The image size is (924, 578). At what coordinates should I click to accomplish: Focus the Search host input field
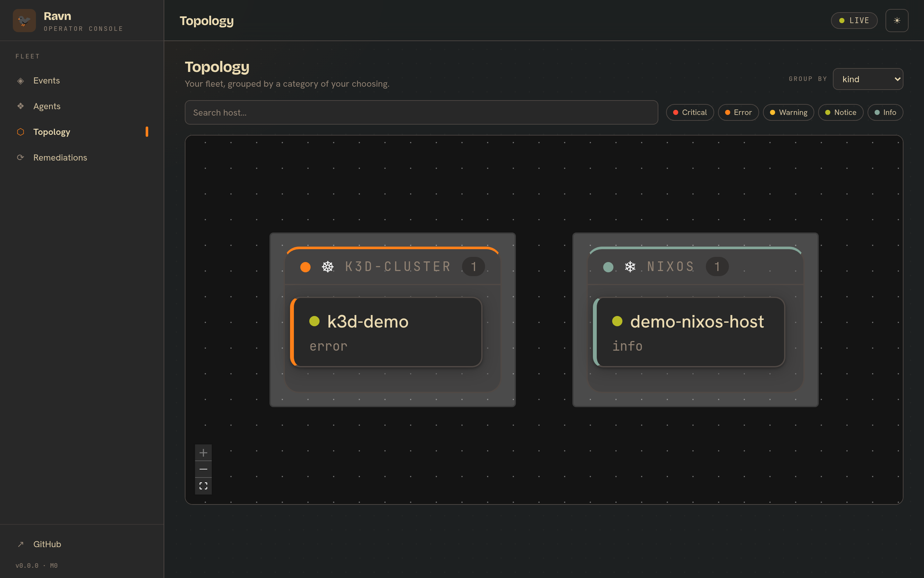421,112
